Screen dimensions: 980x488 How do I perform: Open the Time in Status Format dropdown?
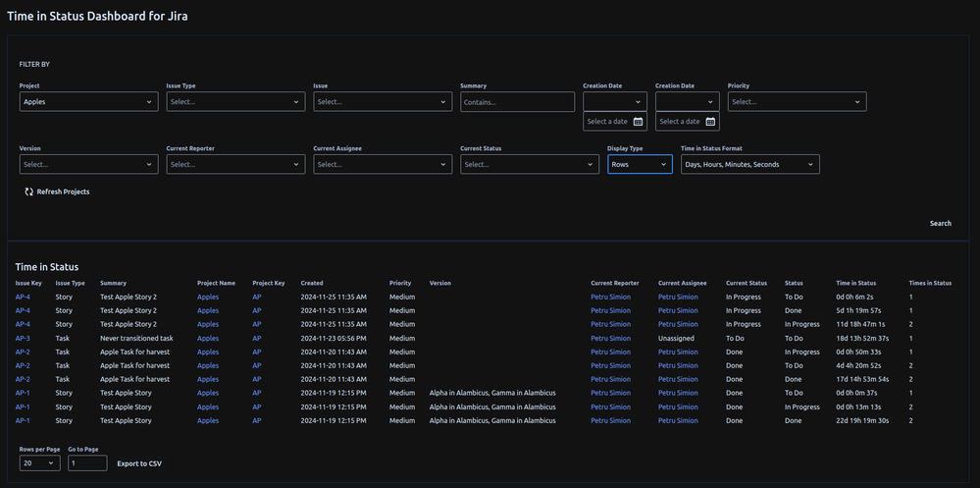point(749,165)
